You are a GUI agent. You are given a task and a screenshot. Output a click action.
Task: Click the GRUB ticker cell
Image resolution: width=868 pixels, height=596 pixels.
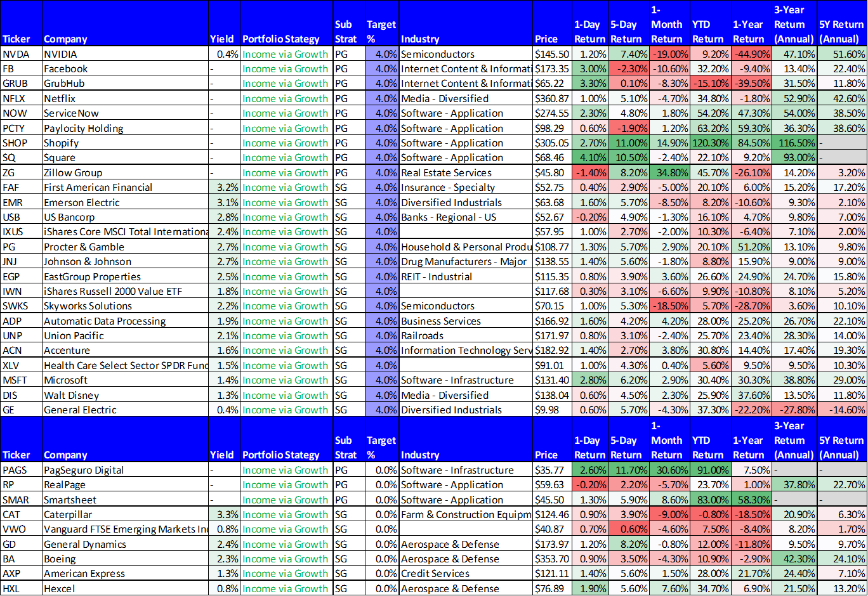pos(21,83)
